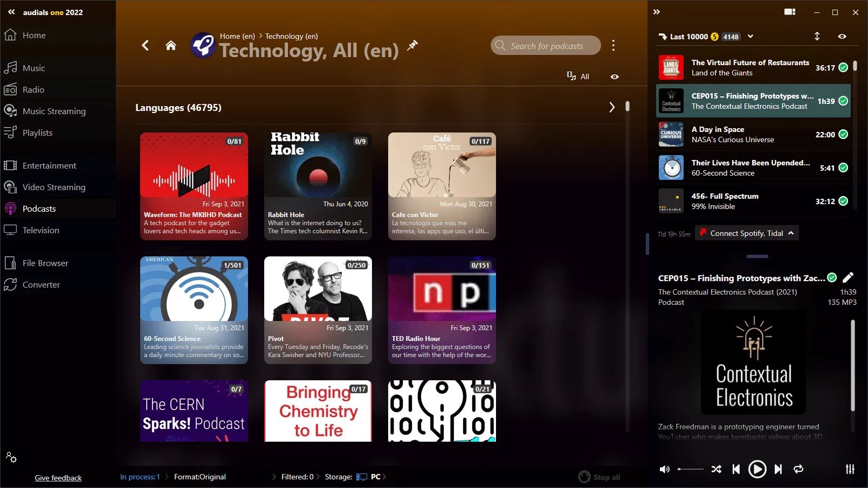Open the 60-Second Science podcast card
This screenshot has width=868, height=488.
click(194, 310)
